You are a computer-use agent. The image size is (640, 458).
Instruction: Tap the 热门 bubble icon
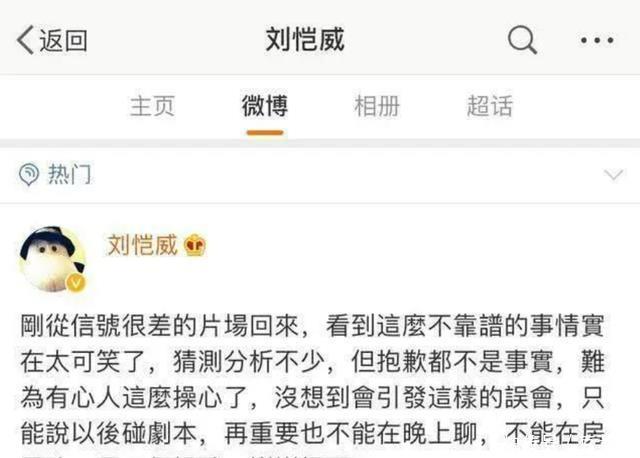coord(29,174)
